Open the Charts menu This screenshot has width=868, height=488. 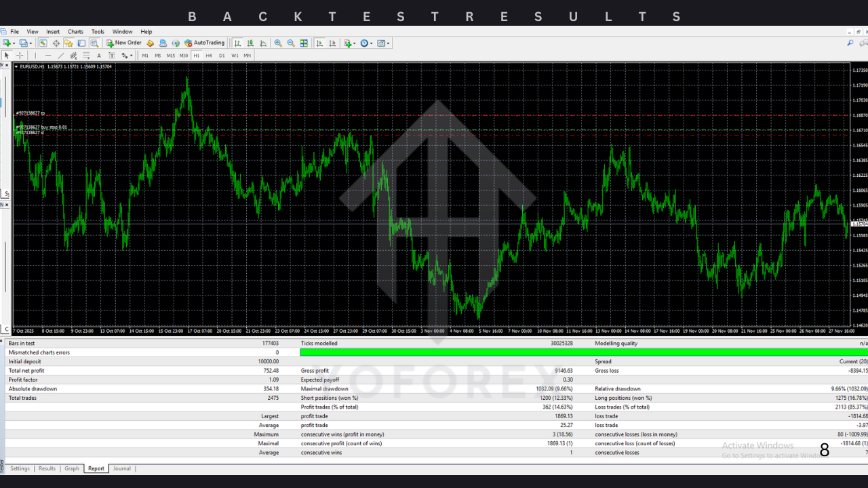click(75, 31)
